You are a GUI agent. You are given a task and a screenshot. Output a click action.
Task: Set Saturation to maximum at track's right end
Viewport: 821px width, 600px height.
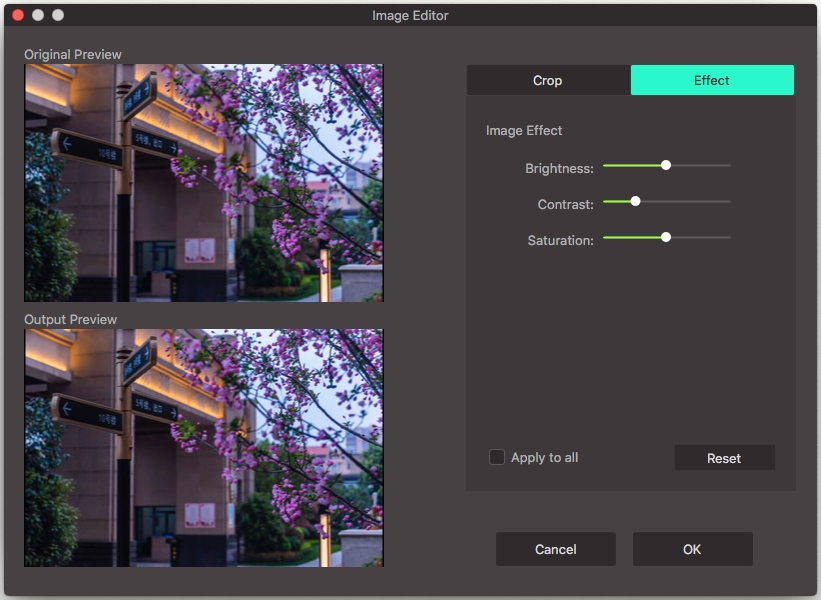click(729, 237)
